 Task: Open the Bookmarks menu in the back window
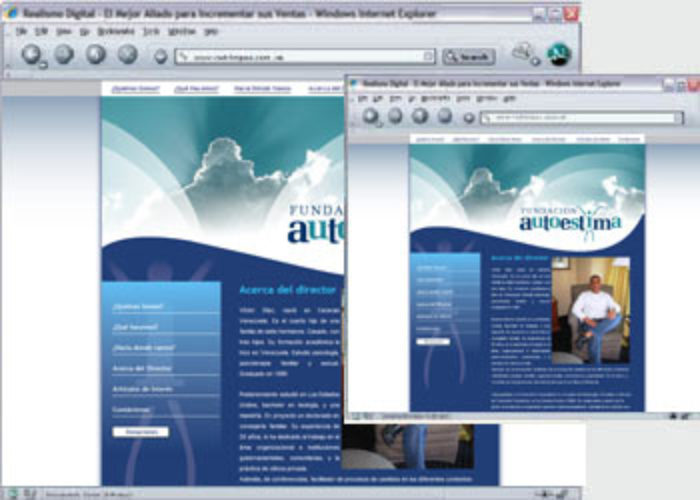pos(116,31)
